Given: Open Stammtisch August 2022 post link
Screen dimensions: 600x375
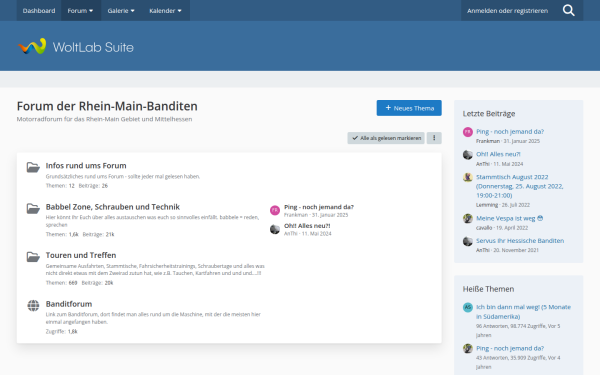Looking at the screenshot, I should (x=520, y=186).
